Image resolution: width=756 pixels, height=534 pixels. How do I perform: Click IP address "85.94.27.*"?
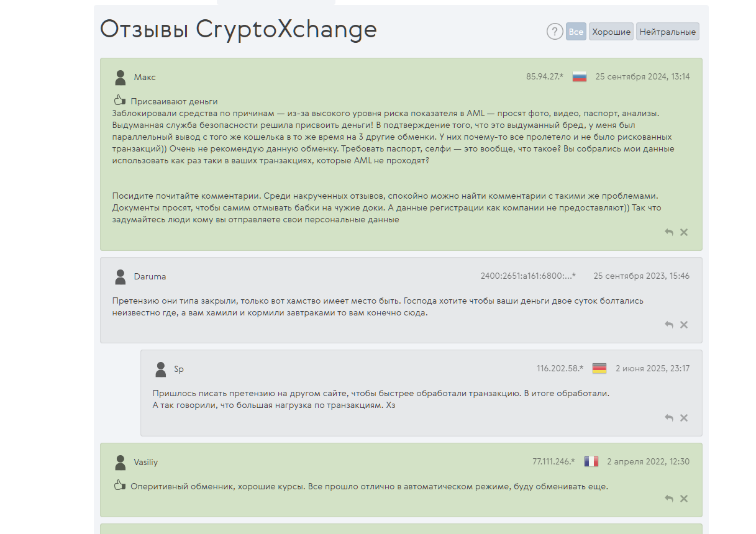coord(545,77)
